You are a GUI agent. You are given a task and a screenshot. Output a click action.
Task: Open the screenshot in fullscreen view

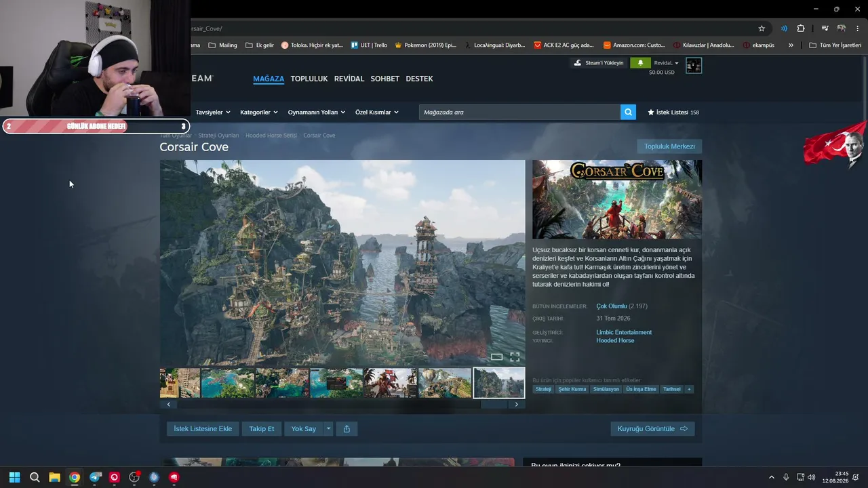coord(515,357)
